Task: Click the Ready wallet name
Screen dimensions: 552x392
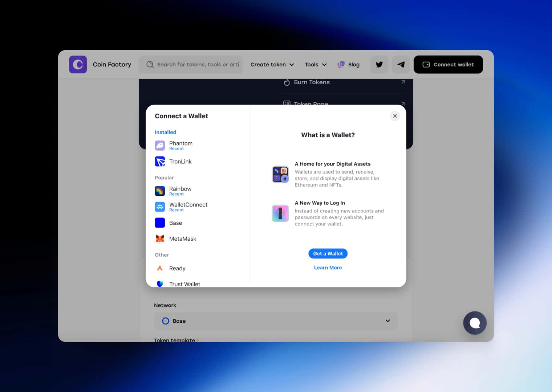Action: 177,268
